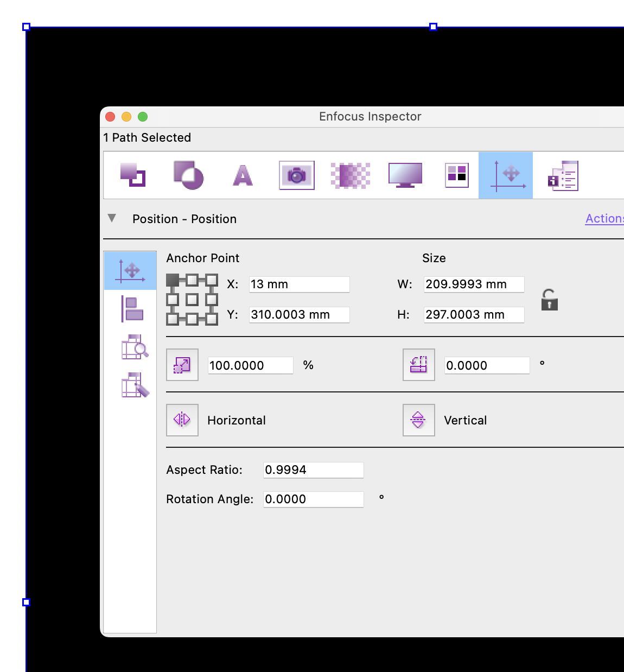Click the left-edge selection handle of black path

pyautogui.click(x=26, y=602)
